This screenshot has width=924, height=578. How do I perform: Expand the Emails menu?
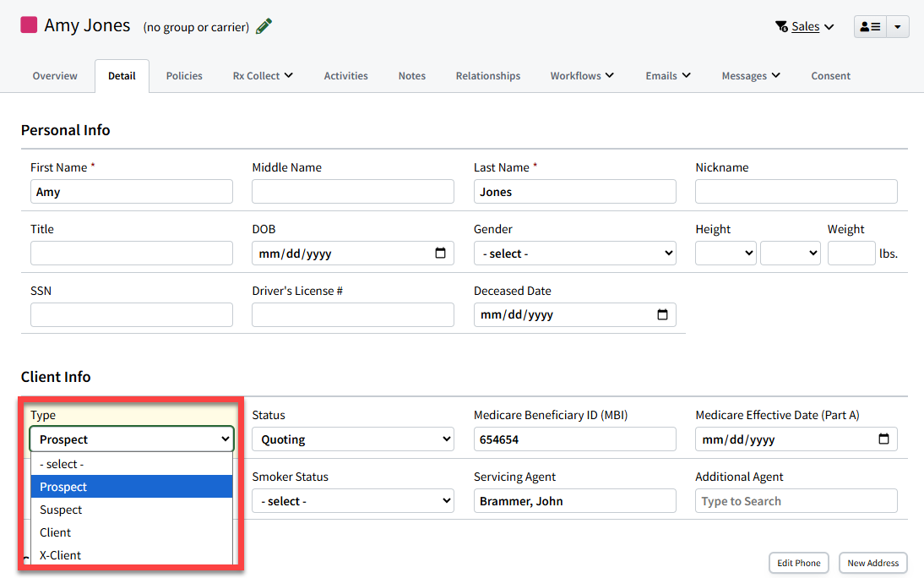pyautogui.click(x=667, y=75)
